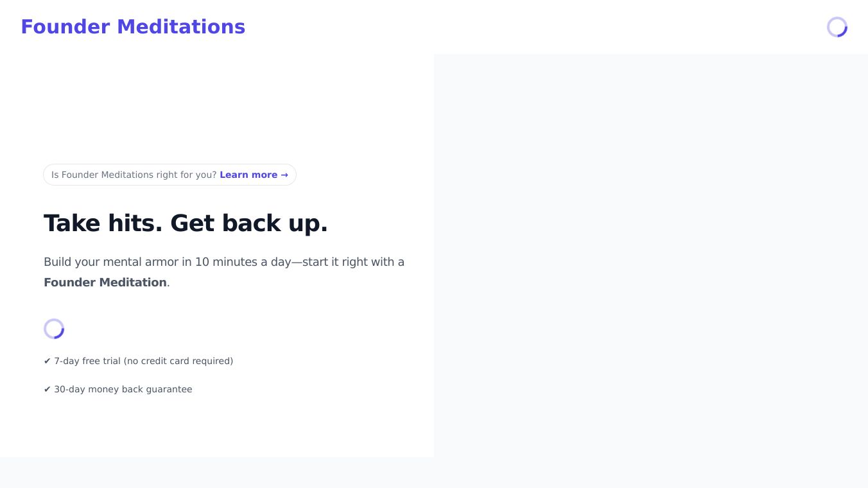The width and height of the screenshot is (868, 488).
Task: Click the rounded pill banner above the headline
Action: pyautogui.click(x=169, y=175)
